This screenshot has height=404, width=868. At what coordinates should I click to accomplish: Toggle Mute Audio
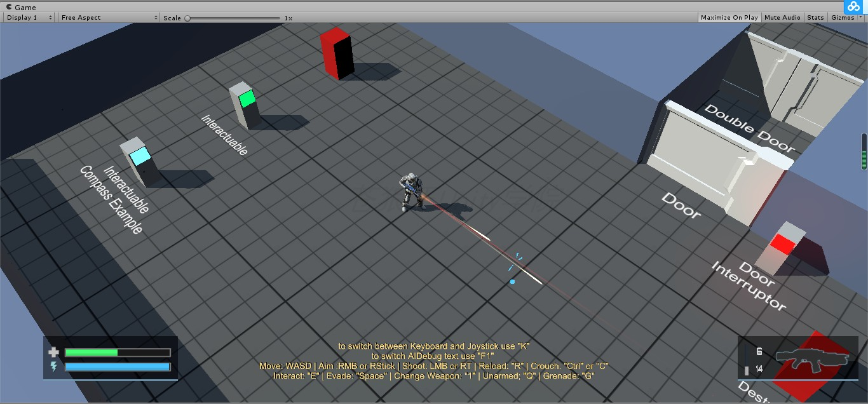pyautogui.click(x=782, y=18)
